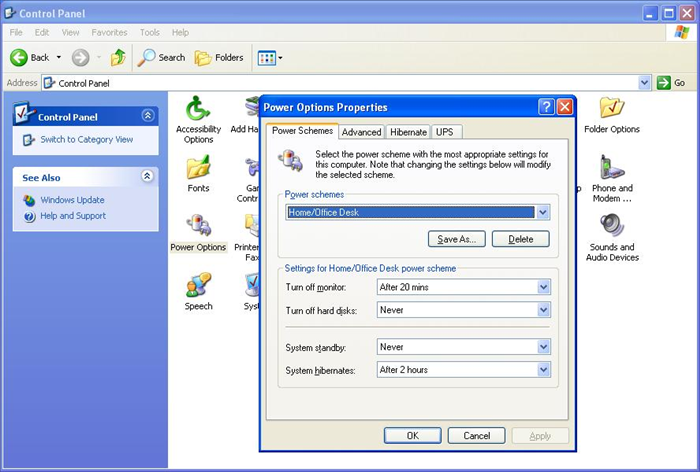Open the Tools menu
The width and height of the screenshot is (700, 472).
[x=150, y=33]
